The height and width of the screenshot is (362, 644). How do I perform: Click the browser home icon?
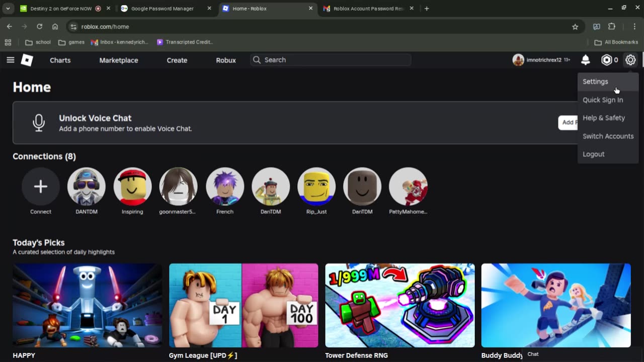[x=55, y=27]
